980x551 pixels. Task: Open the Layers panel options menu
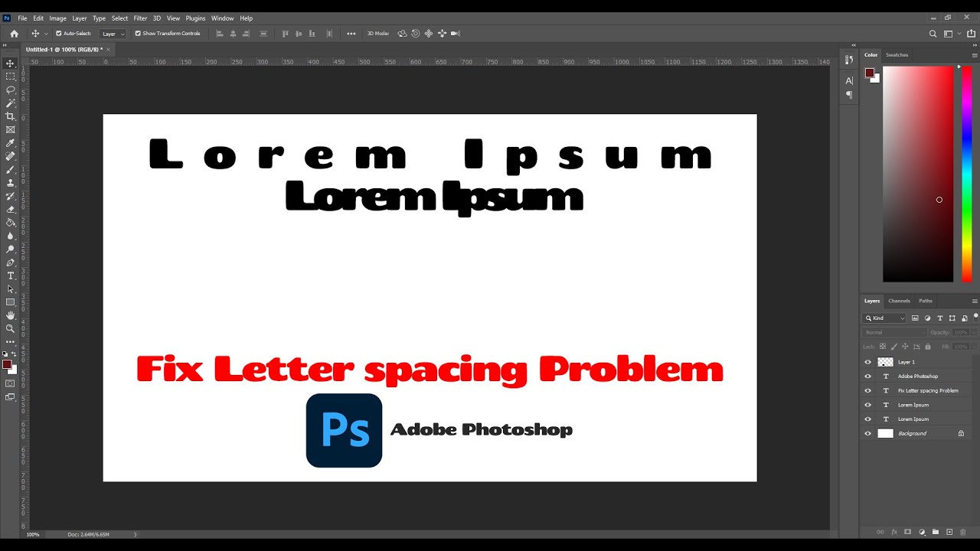[x=975, y=302]
